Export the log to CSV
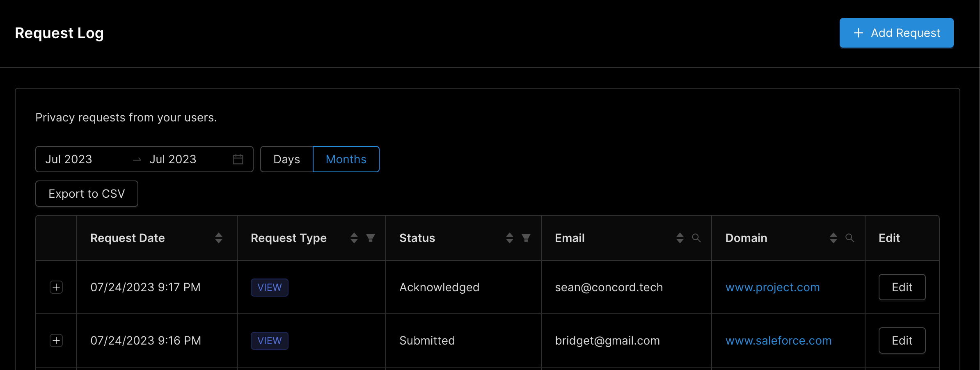 [87, 194]
